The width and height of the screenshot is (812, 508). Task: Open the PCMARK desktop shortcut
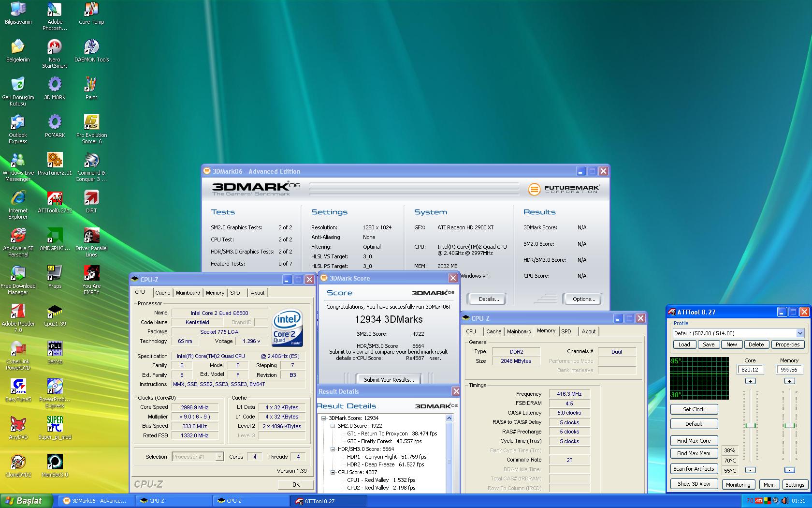55,126
